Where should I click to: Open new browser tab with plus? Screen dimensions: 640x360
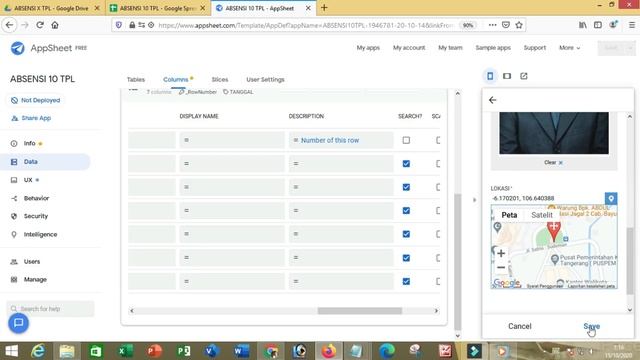(324, 8)
